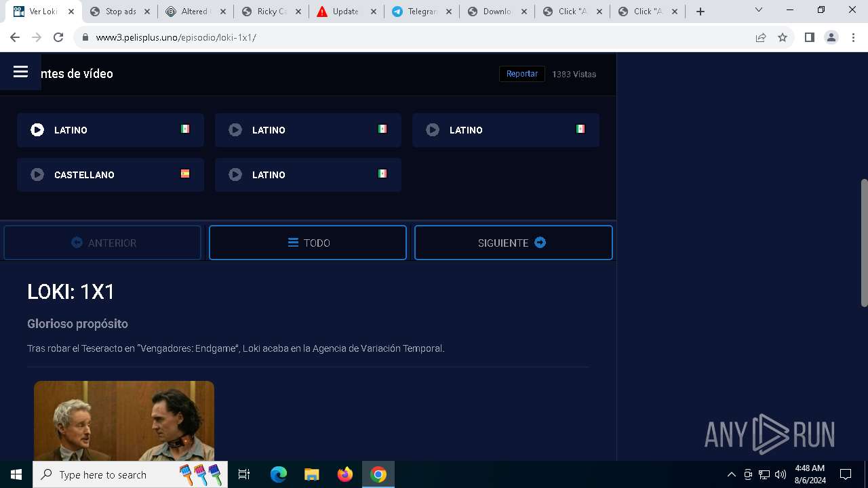Open volume control in tray
Viewport: 868px width, 488px height.
click(781, 474)
